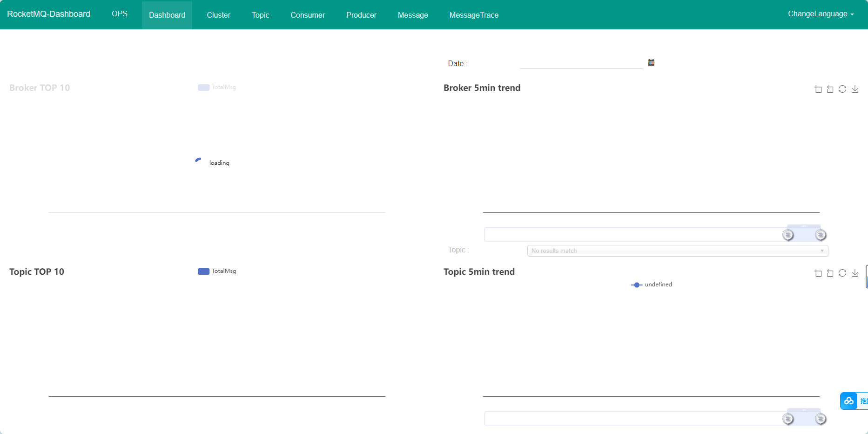Click zoom reset on Topic 5min trend
The image size is (868, 434).
(x=830, y=273)
